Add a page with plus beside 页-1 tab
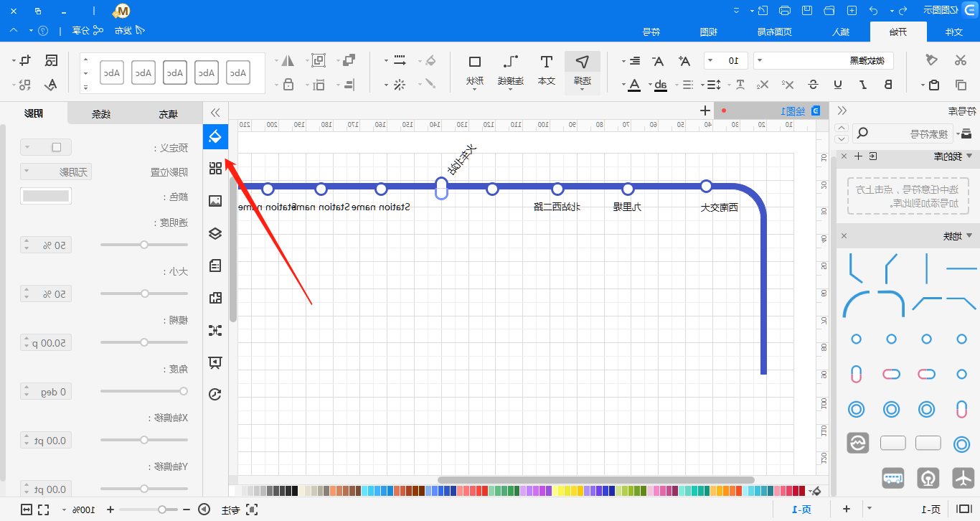The image size is (980, 521). coord(847,510)
